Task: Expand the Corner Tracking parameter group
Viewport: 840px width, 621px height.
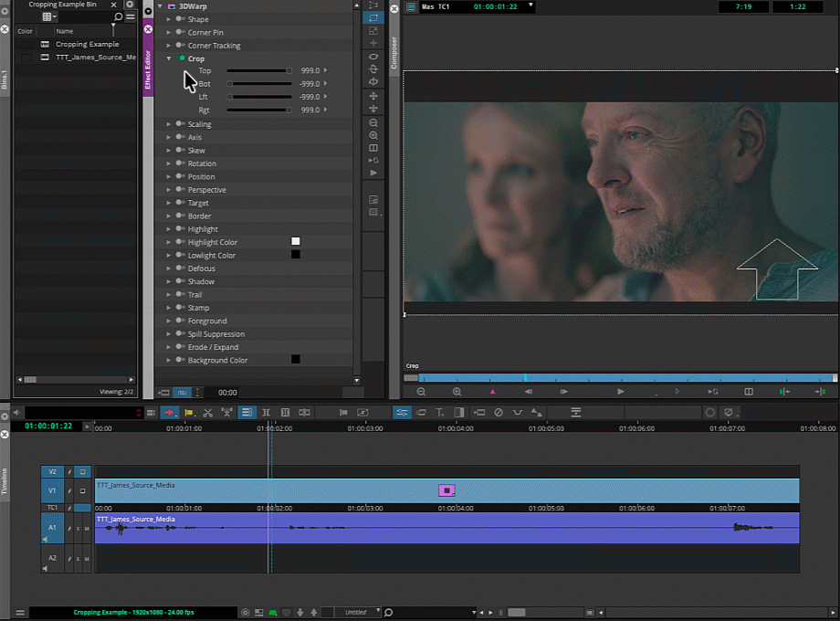Action: [x=169, y=46]
